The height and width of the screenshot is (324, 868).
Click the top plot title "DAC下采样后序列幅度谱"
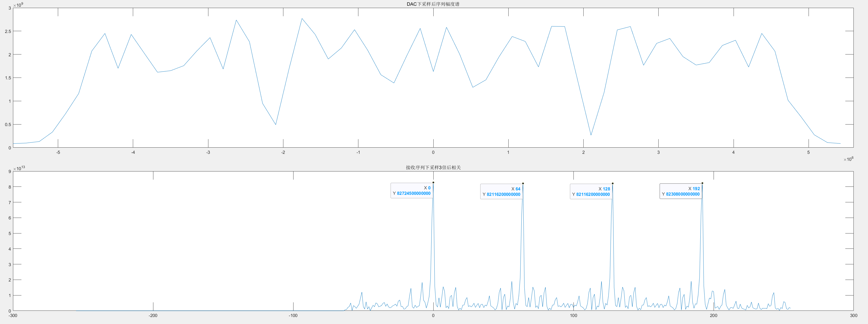[433, 4]
